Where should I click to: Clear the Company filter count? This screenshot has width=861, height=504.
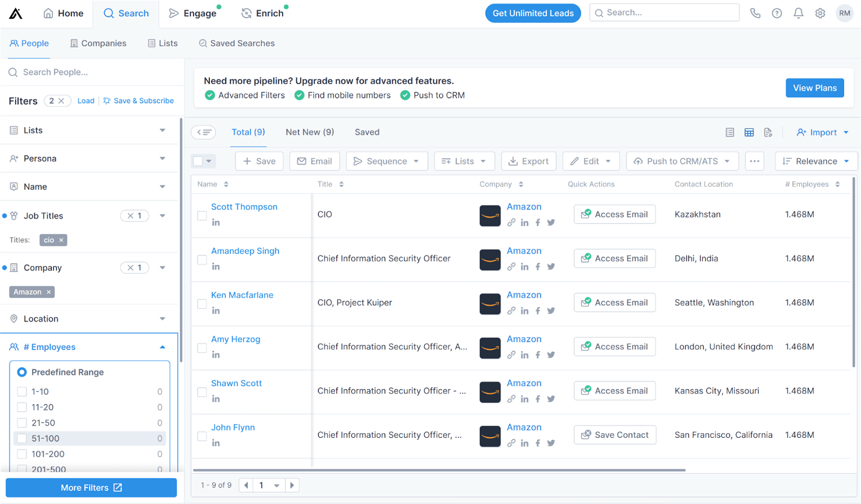(134, 267)
